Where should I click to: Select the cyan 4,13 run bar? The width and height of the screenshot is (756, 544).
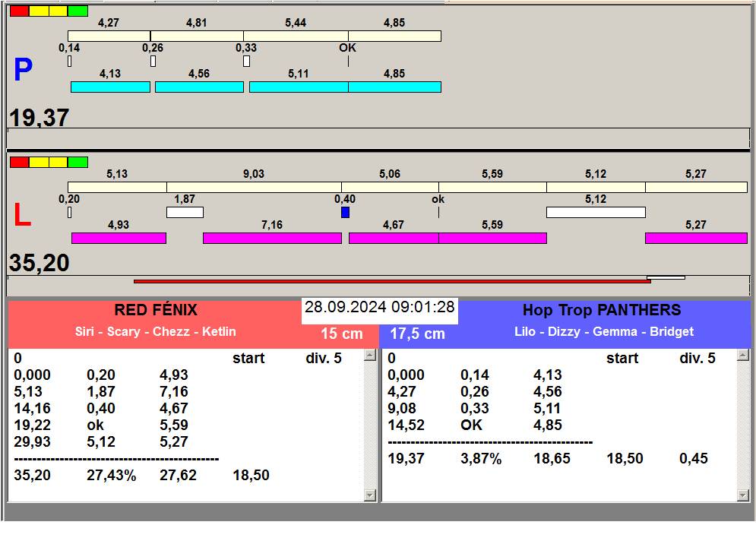[110, 87]
